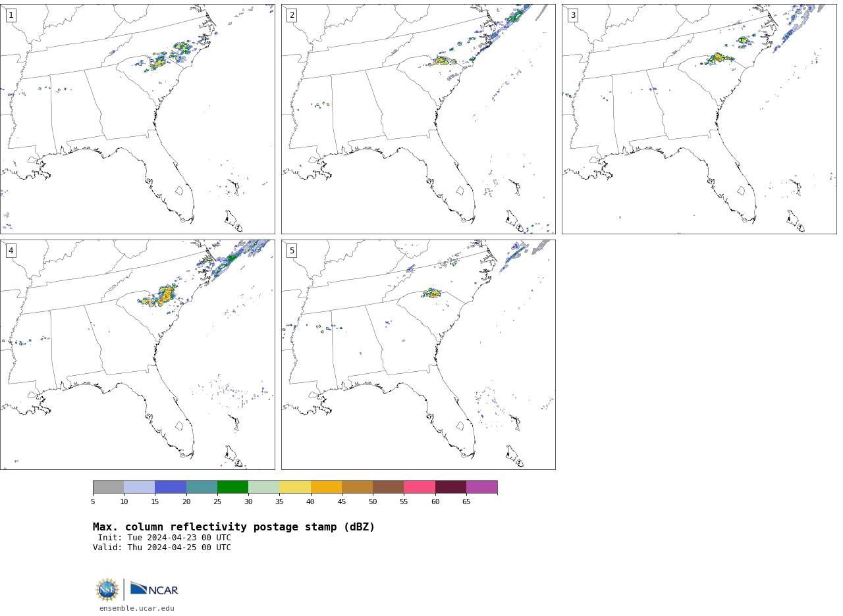Click the light lavender 10-15 dBZ swatch
Image resolution: width=843 pixels, height=616 pixels.
(x=140, y=487)
